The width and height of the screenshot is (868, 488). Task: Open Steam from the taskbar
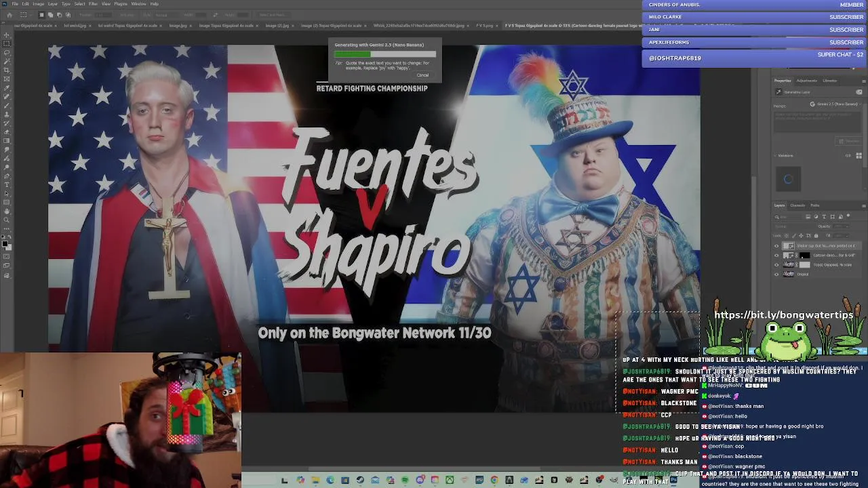(x=360, y=480)
